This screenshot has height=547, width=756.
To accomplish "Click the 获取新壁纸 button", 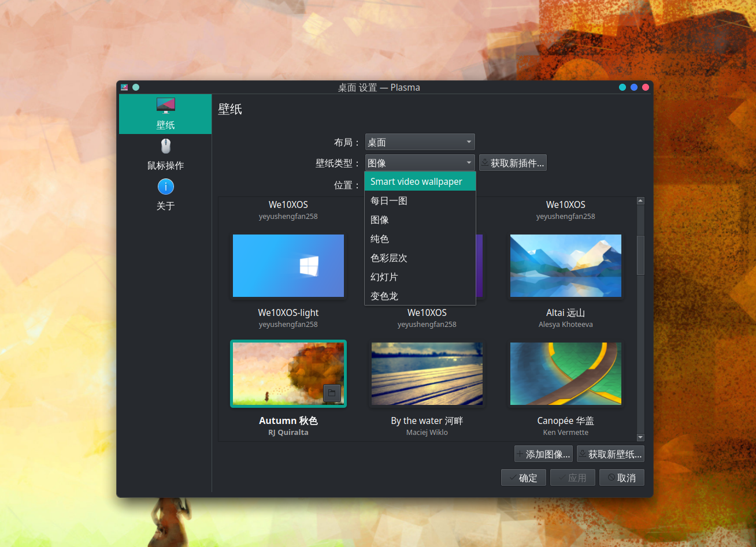I will [x=610, y=454].
